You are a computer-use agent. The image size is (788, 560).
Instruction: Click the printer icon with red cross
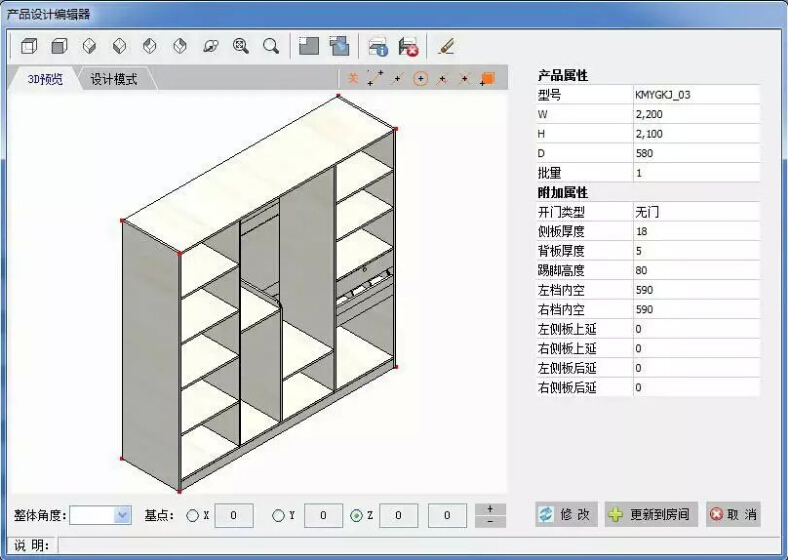(408, 46)
